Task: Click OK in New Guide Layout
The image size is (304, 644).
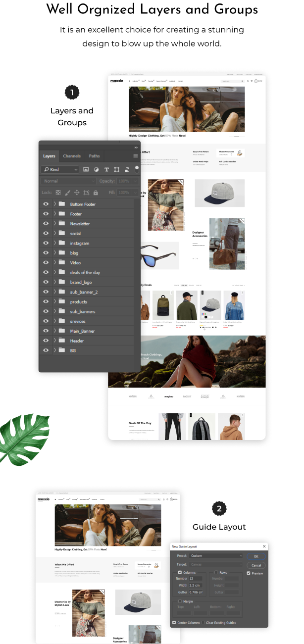Action: (256, 556)
